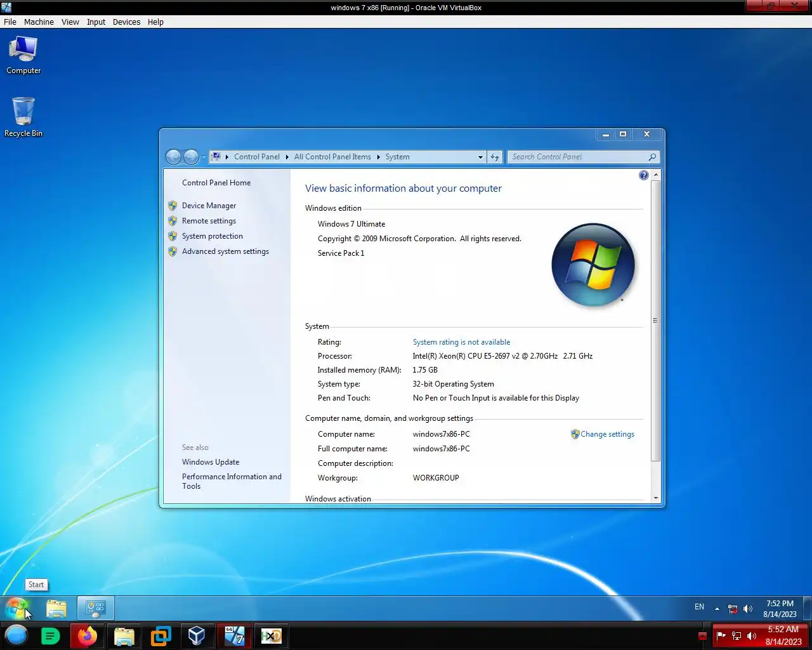Click guest volume speaker tray icon
The width and height of the screenshot is (812, 650).
point(748,609)
